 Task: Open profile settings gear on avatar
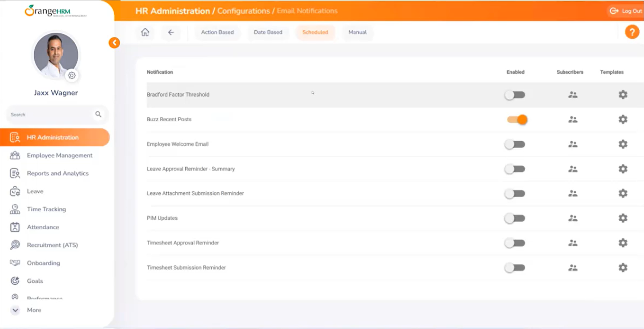pos(72,75)
